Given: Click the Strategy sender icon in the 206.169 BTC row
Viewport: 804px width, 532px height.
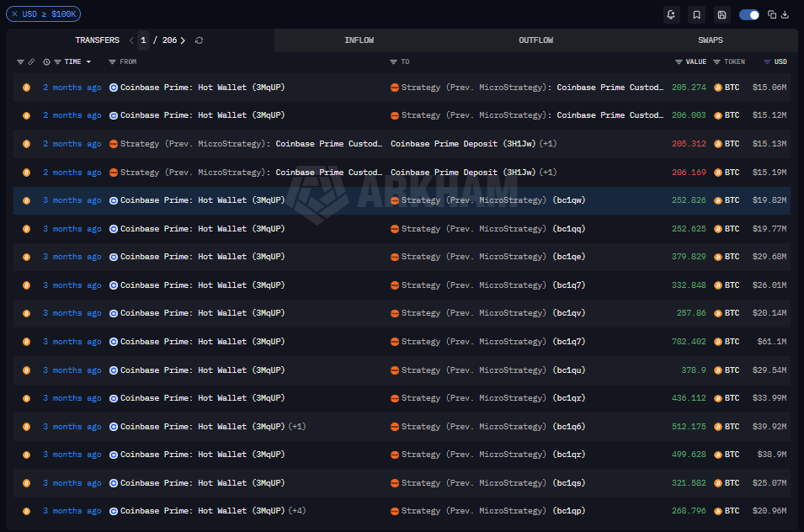Looking at the screenshot, I should 114,173.
